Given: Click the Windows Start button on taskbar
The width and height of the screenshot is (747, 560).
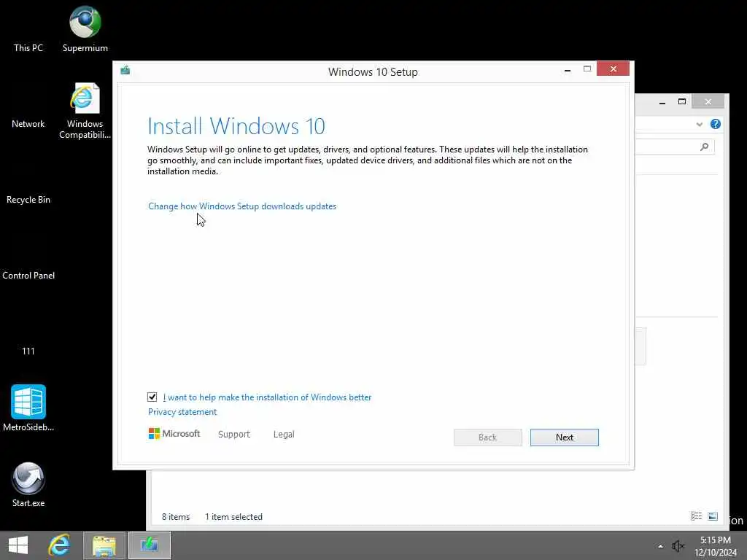Looking at the screenshot, I should pyautogui.click(x=18, y=545).
